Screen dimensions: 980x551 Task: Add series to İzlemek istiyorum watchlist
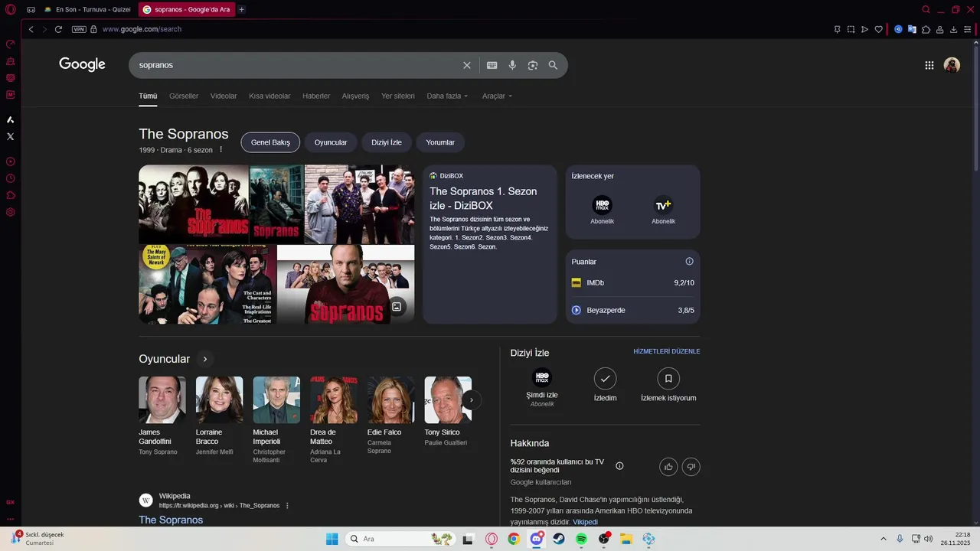pyautogui.click(x=668, y=385)
